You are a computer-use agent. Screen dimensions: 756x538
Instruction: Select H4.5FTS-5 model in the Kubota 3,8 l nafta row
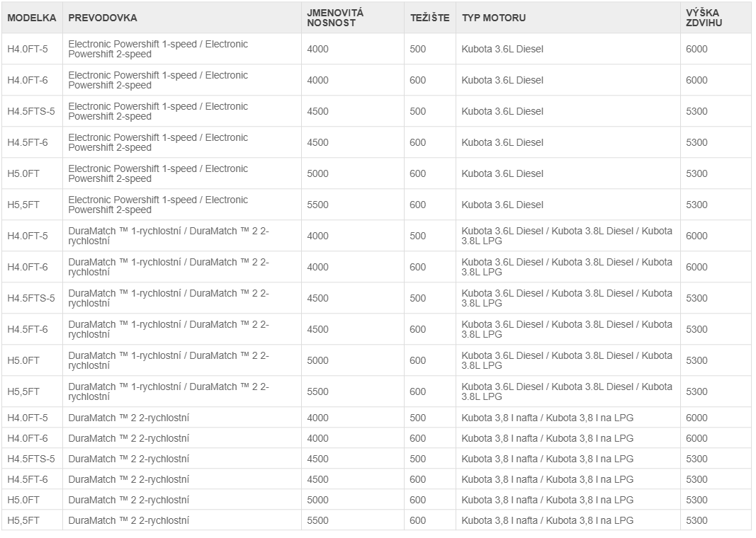tap(31, 459)
